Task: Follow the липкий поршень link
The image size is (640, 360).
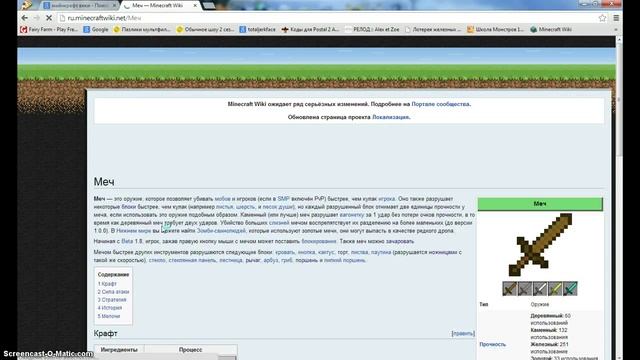Action: point(344,260)
